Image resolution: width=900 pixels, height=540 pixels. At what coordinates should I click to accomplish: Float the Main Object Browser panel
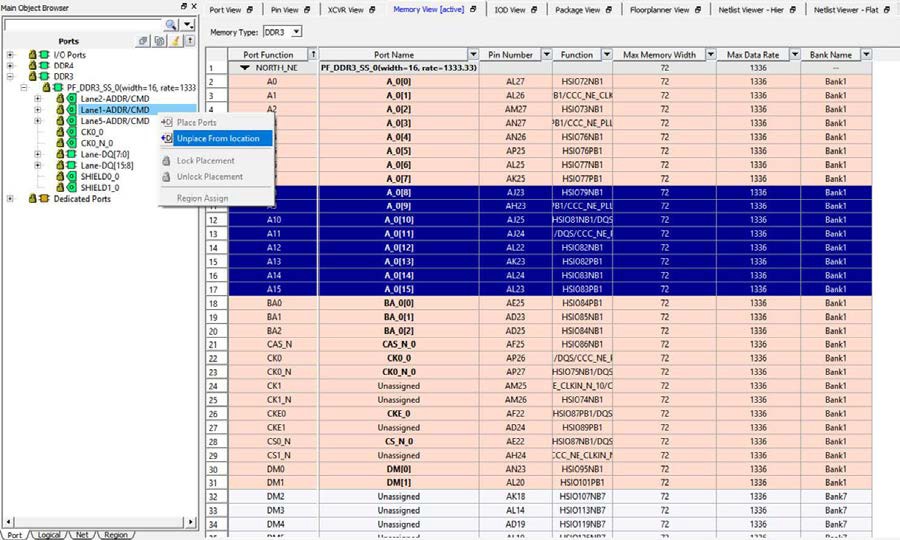click(183, 7)
